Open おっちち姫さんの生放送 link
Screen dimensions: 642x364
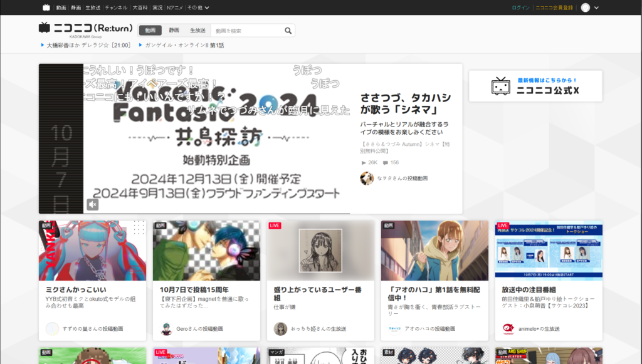click(x=318, y=329)
